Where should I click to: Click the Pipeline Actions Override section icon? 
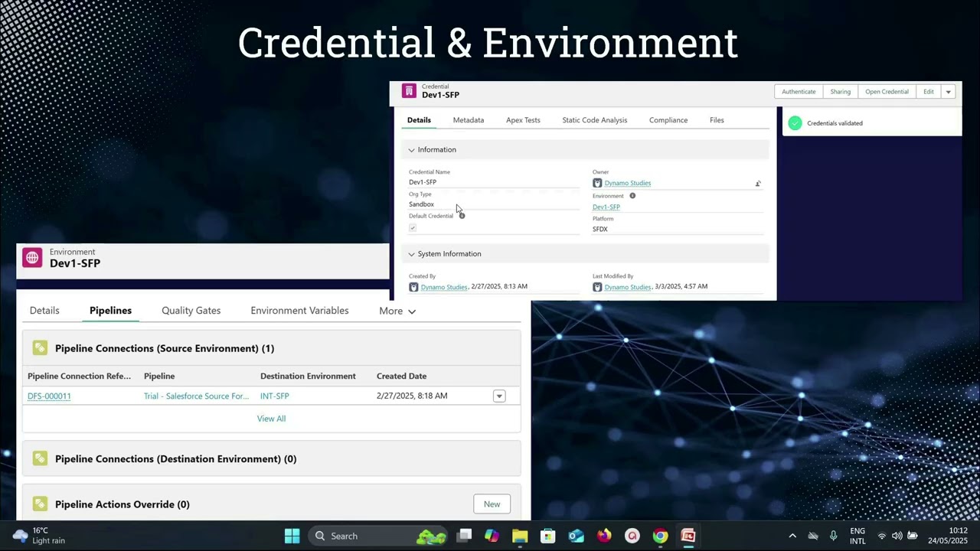click(x=40, y=504)
